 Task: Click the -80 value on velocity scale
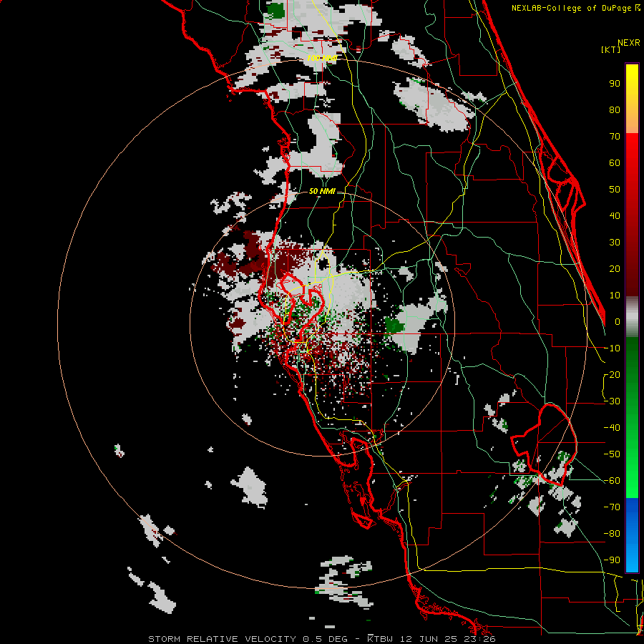(612, 534)
